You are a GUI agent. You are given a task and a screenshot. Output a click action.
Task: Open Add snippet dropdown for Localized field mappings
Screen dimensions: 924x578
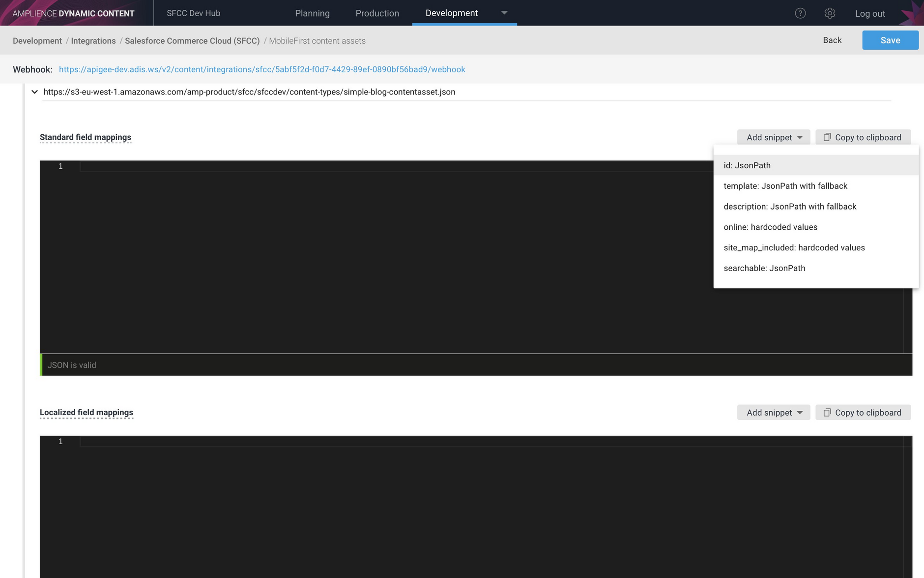774,413
